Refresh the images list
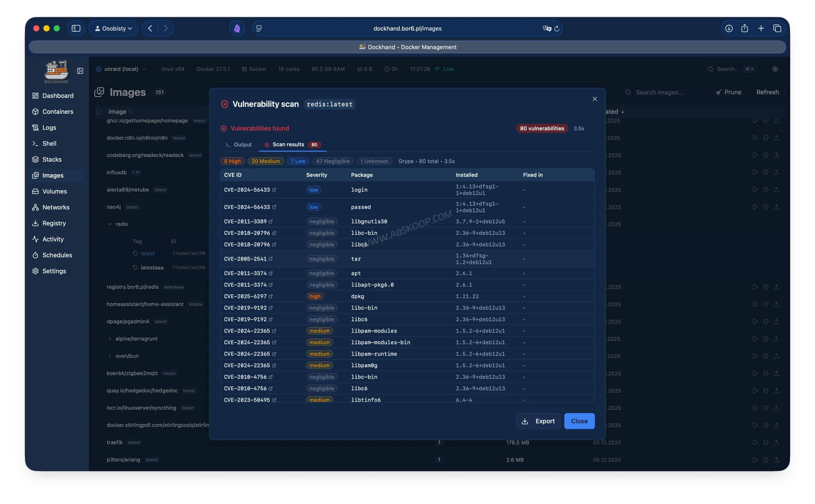Viewport: 815px width, 504px height. (767, 92)
